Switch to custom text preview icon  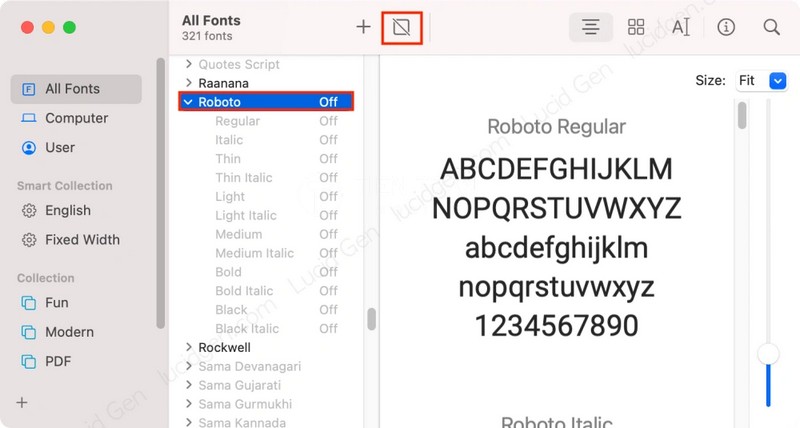(x=681, y=27)
